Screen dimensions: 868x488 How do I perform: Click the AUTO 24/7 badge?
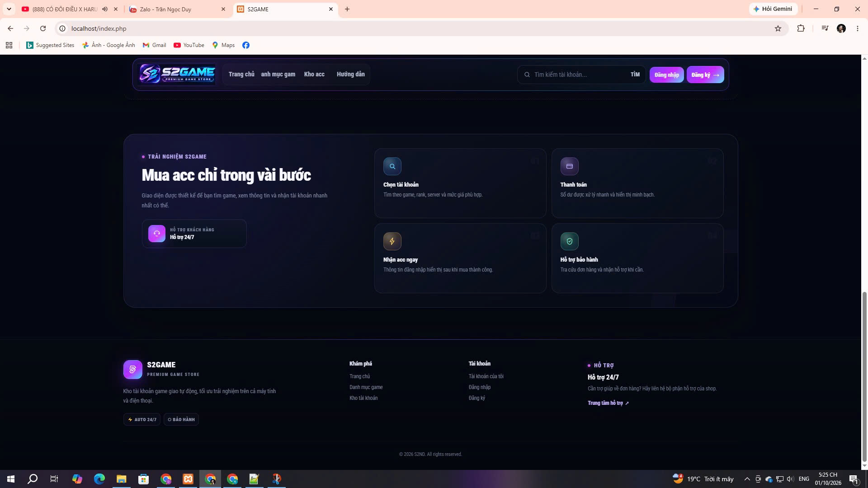click(x=142, y=419)
